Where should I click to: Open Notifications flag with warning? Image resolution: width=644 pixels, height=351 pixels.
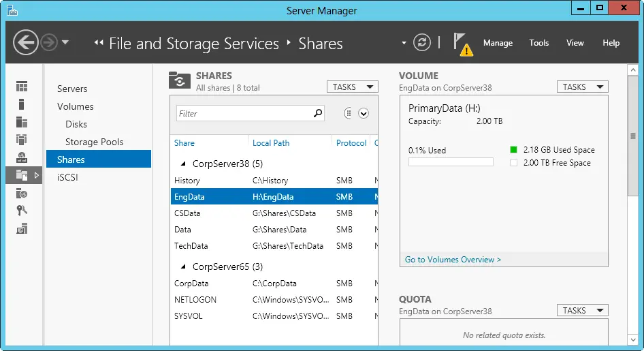tap(463, 44)
